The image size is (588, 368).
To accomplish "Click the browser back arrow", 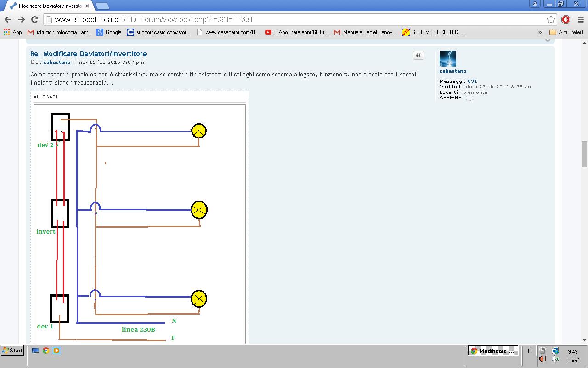I will pyautogui.click(x=8, y=19).
